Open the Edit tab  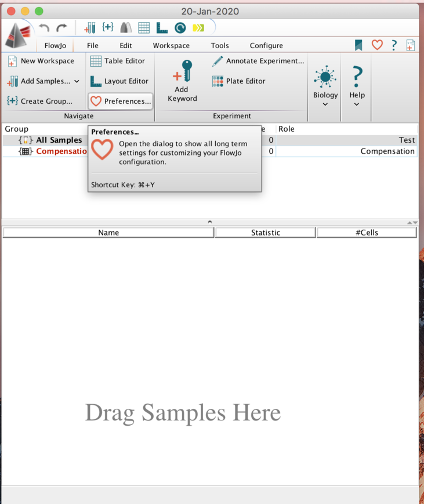coord(126,46)
